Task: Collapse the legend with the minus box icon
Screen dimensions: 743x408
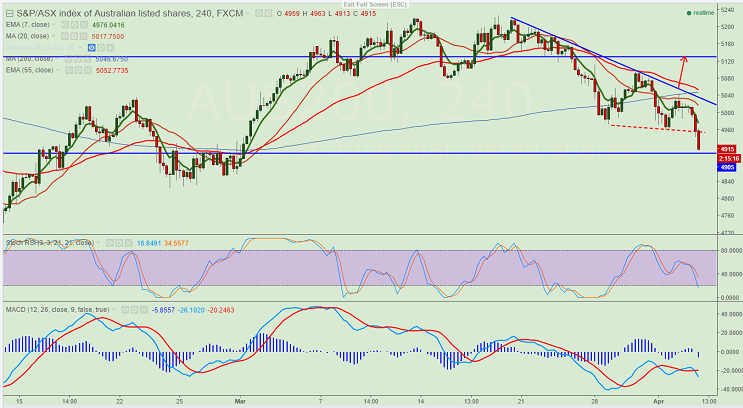Action: (x=9, y=13)
